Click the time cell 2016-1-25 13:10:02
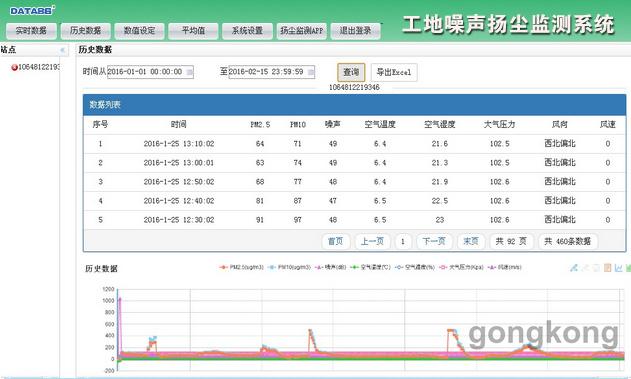 (179, 144)
